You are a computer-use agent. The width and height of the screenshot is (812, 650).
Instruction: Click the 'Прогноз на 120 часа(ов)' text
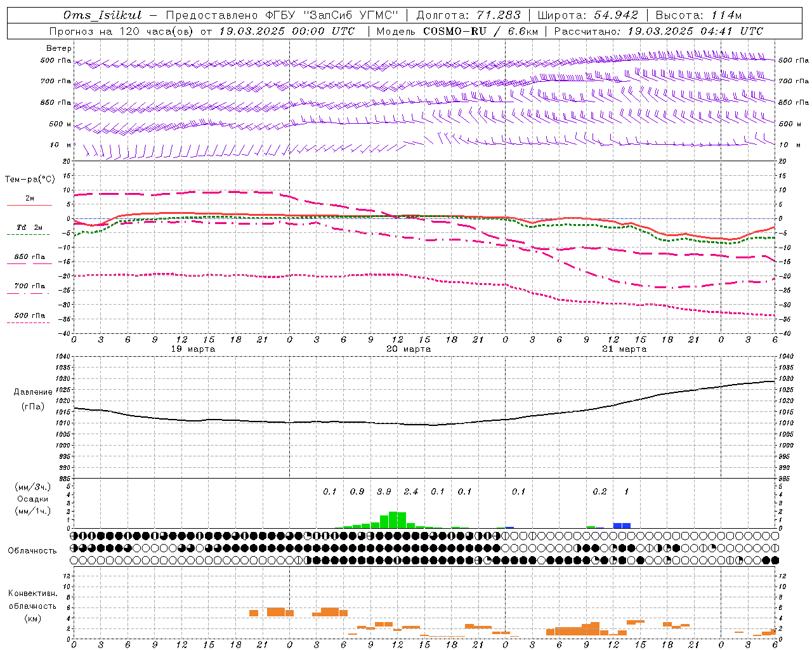pos(122,31)
